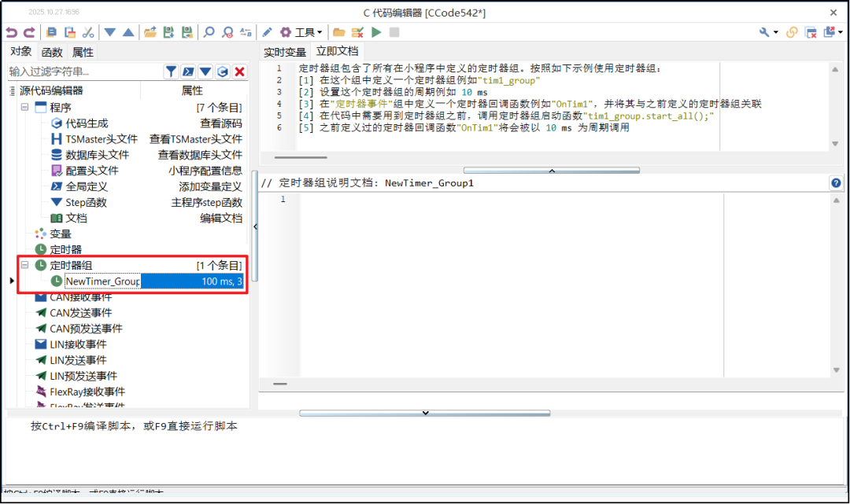Select the cut (scissors) toolbar icon
This screenshot has height=504, width=850.
(x=88, y=32)
